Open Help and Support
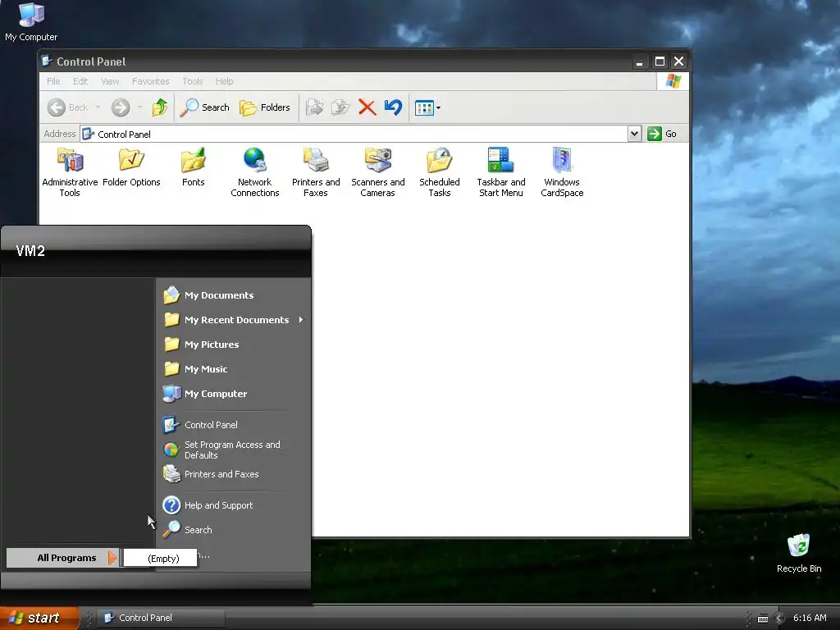The image size is (840, 630). pos(233,505)
